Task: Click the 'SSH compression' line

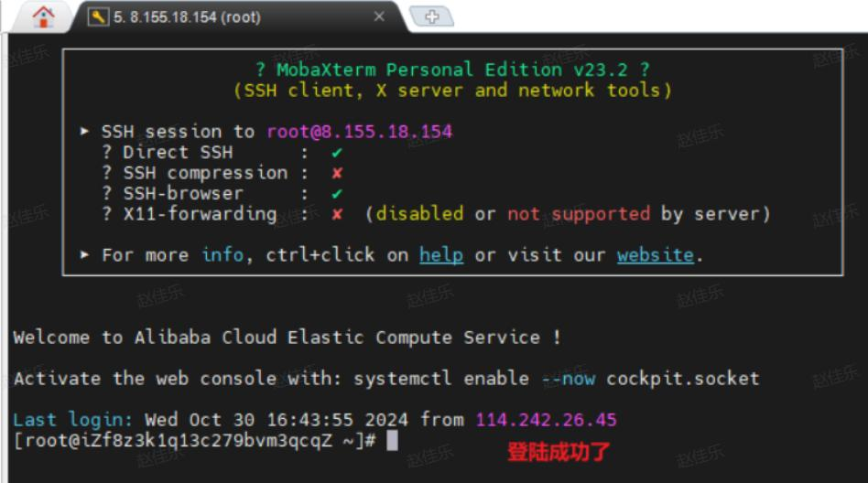Action: (x=222, y=173)
